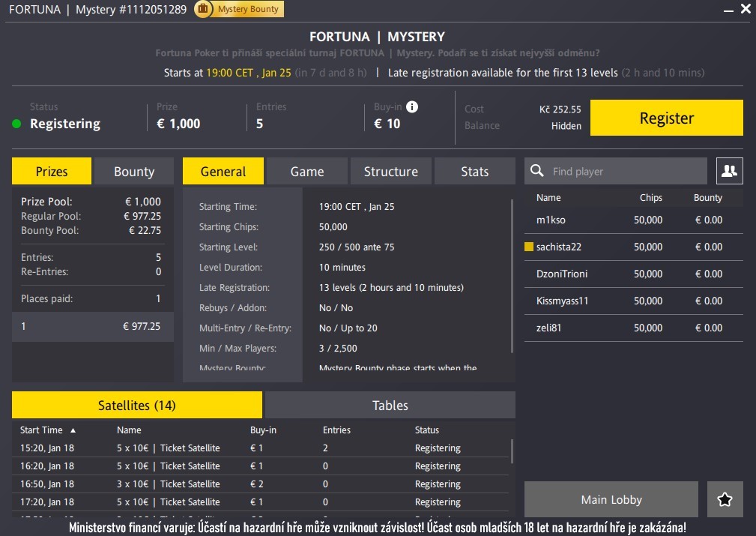Click the Registering status indicator
The image size is (756, 536).
point(16,124)
